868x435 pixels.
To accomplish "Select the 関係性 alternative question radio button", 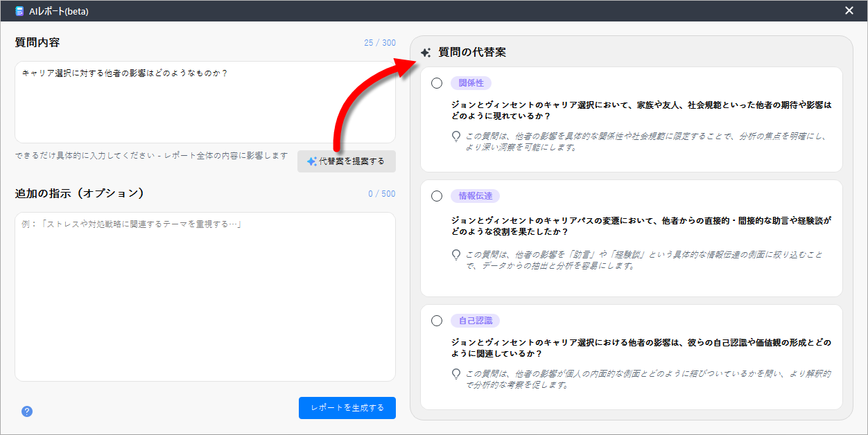I will [x=437, y=83].
